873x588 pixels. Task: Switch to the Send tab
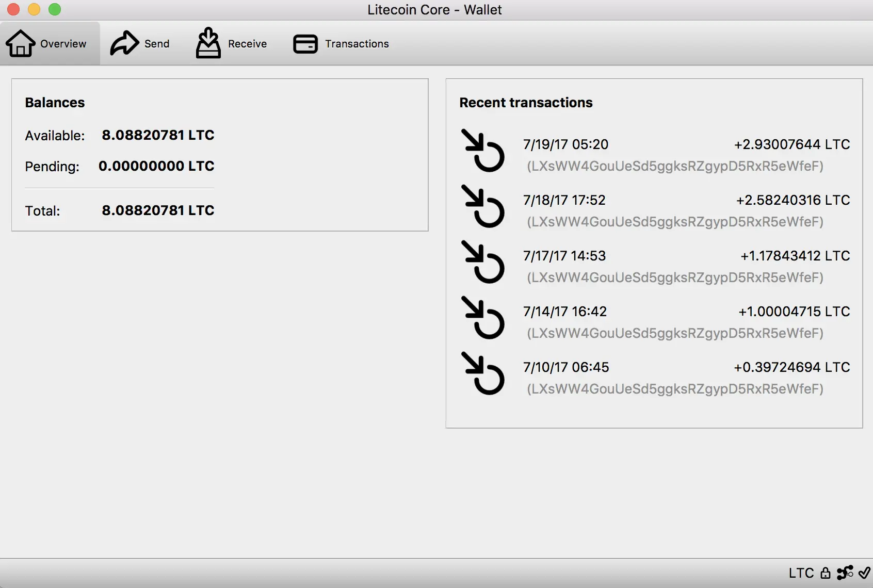(140, 43)
